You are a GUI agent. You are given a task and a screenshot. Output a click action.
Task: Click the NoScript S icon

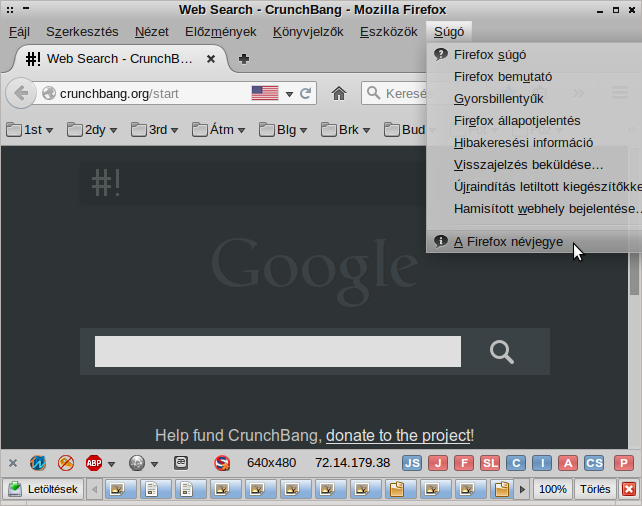222,463
